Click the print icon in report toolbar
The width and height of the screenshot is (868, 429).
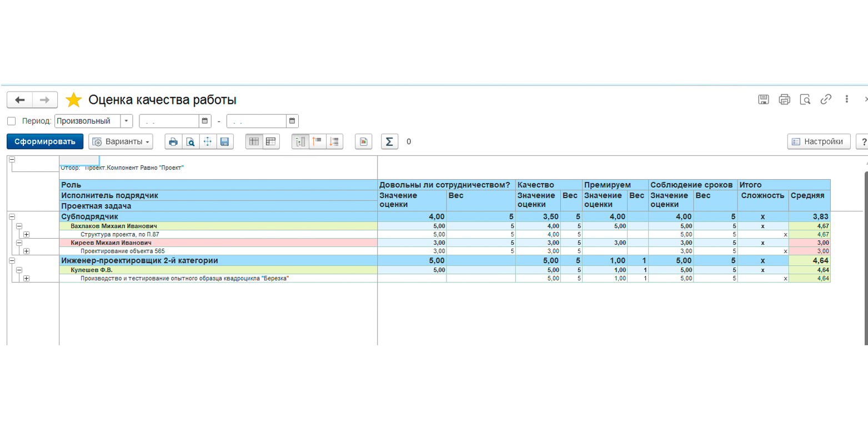pyautogui.click(x=173, y=142)
